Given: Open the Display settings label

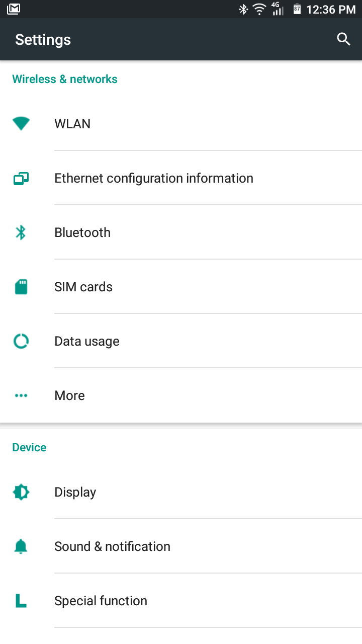Looking at the screenshot, I should coord(75,492).
